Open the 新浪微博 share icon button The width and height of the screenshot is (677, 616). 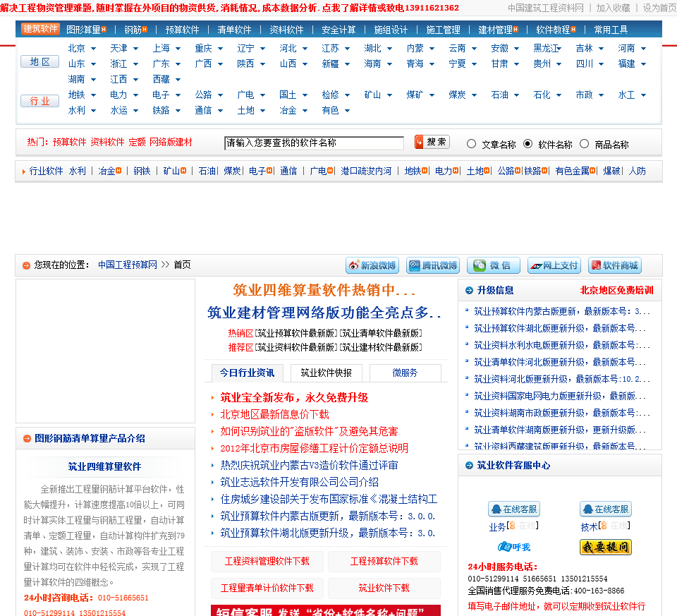372,265
